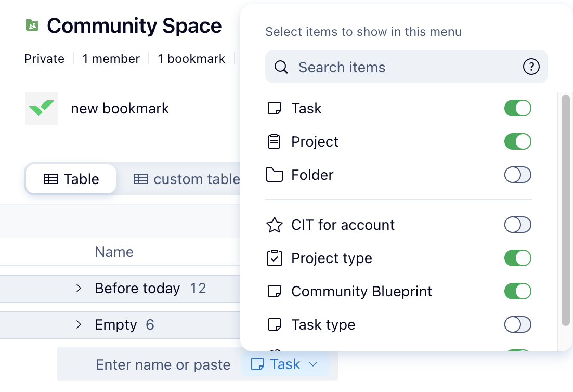Image resolution: width=573 pixels, height=392 pixels.
Task: Enable the Folder toggle switch
Action: [517, 175]
